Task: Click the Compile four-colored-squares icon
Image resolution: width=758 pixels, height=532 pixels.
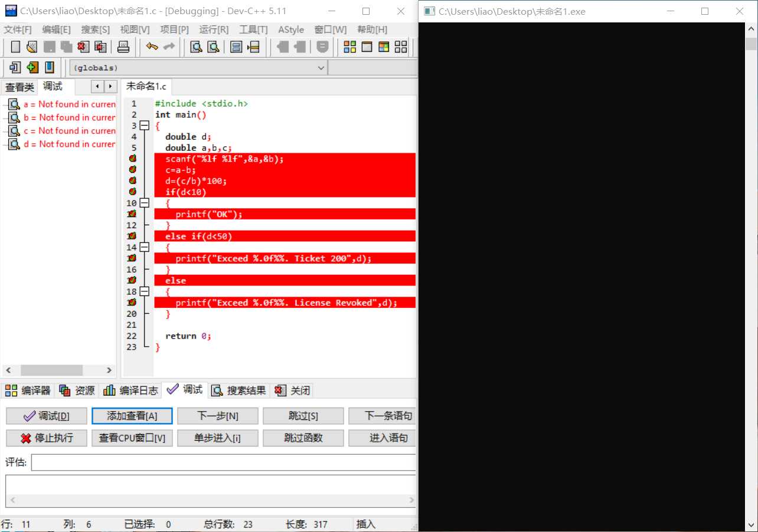Action: (x=349, y=47)
